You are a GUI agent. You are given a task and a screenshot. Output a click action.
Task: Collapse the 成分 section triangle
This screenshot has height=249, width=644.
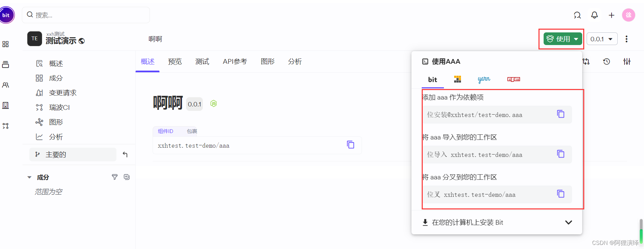29,177
